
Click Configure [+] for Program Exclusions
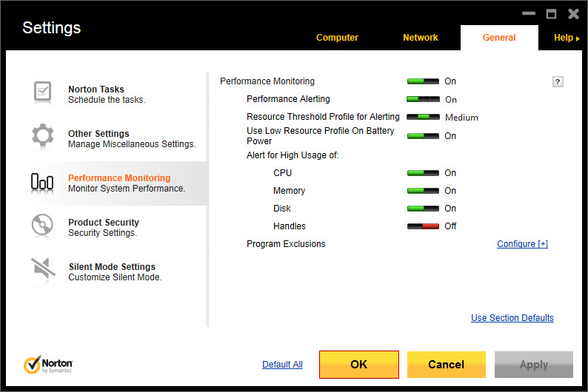tap(522, 244)
